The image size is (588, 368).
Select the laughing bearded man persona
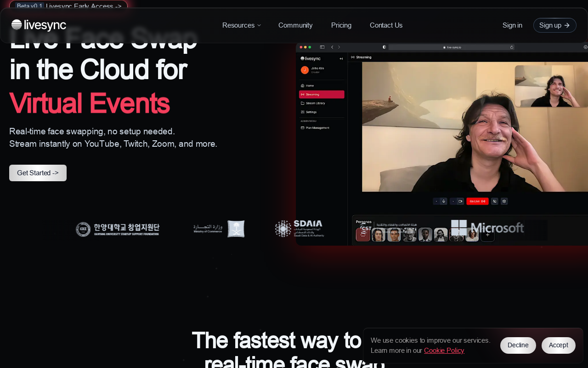pyautogui.click(x=441, y=235)
